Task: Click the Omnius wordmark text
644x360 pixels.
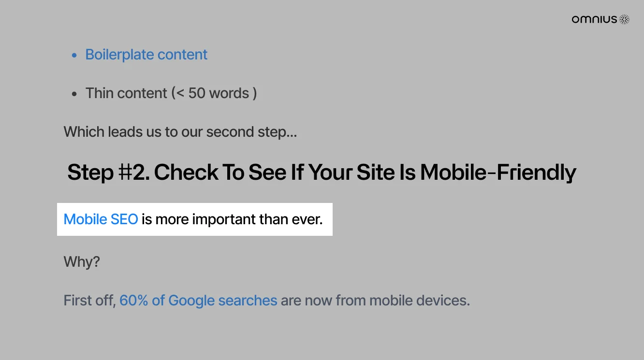Action: point(594,19)
